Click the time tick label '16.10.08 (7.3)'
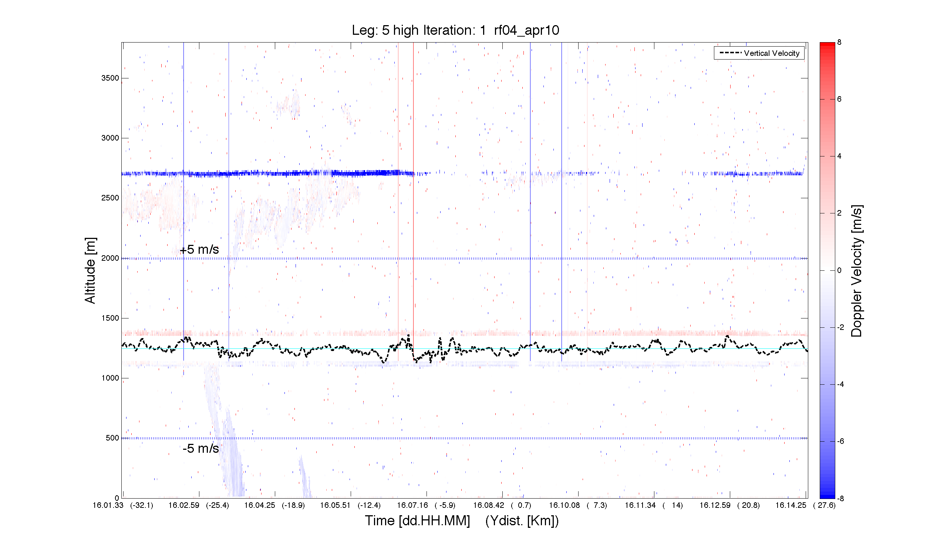 tap(578, 505)
